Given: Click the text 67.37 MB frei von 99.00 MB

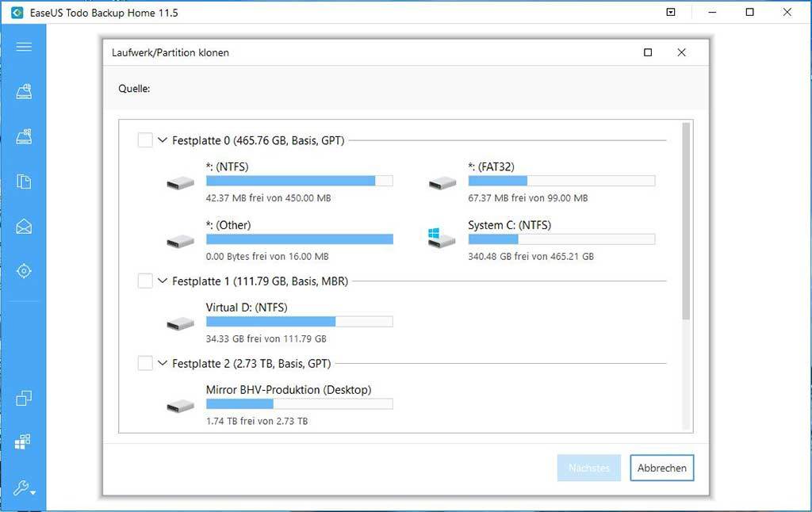Looking at the screenshot, I should (527, 198).
